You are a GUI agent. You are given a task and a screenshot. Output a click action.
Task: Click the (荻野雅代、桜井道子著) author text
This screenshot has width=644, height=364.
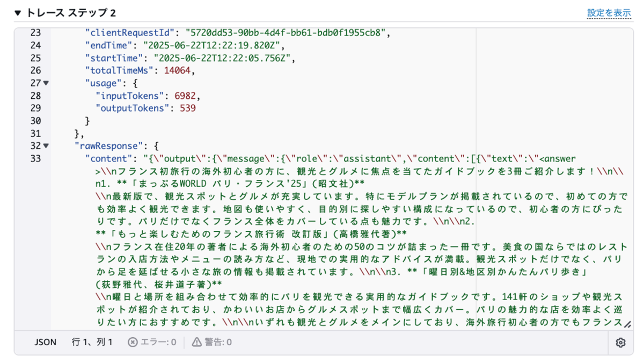point(154,284)
